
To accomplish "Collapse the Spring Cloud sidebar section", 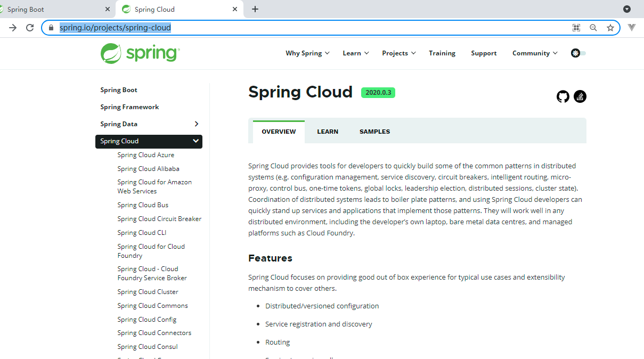I will pos(196,141).
